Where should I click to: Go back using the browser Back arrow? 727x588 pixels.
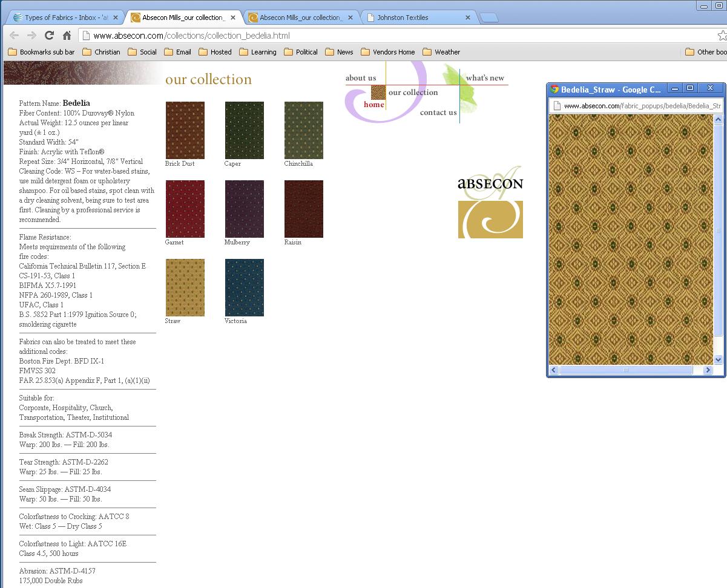click(x=14, y=36)
